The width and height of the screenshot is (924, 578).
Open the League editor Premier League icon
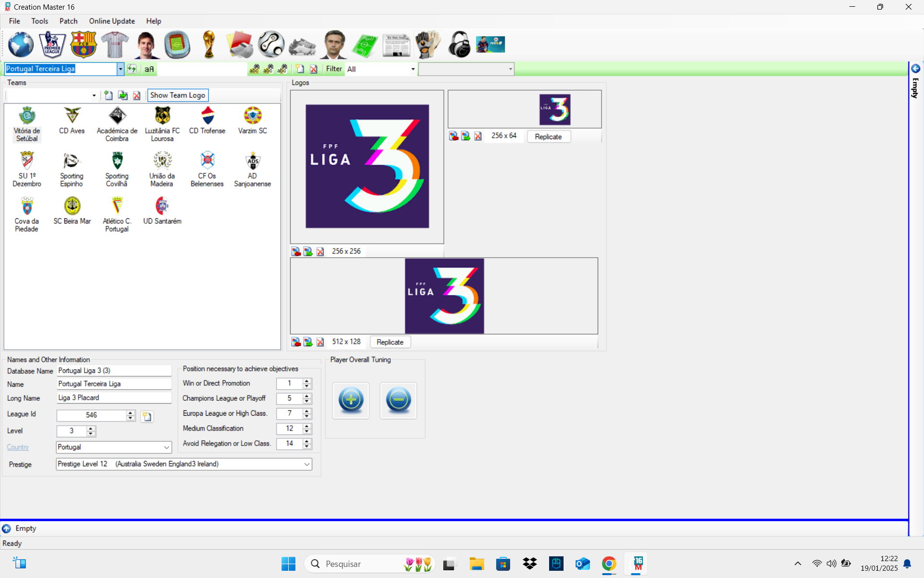tap(52, 44)
